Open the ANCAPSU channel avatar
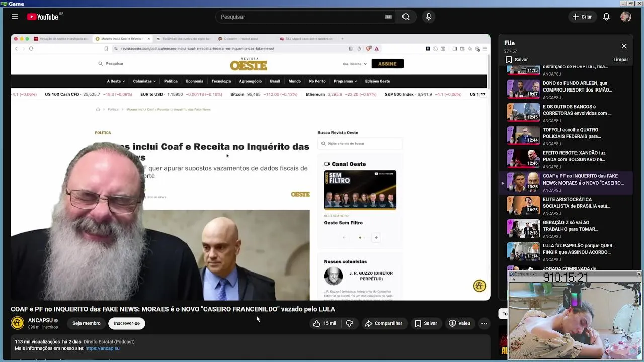The height and width of the screenshot is (362, 644). point(18,323)
